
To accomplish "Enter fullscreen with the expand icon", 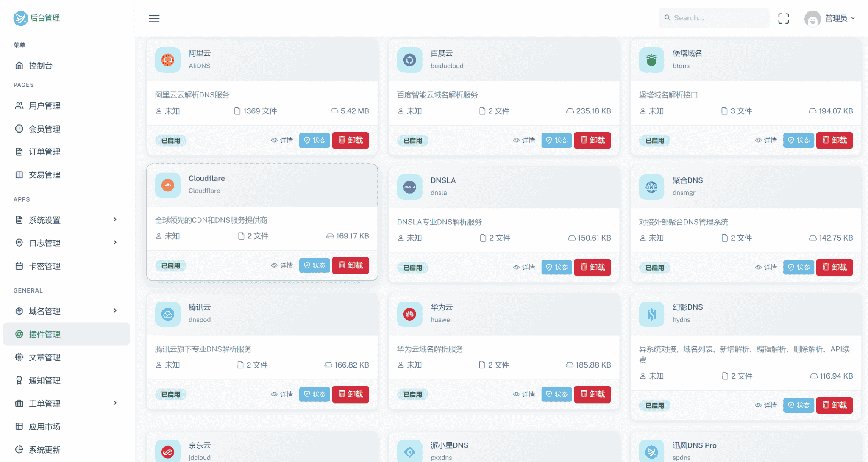I will coord(783,18).
